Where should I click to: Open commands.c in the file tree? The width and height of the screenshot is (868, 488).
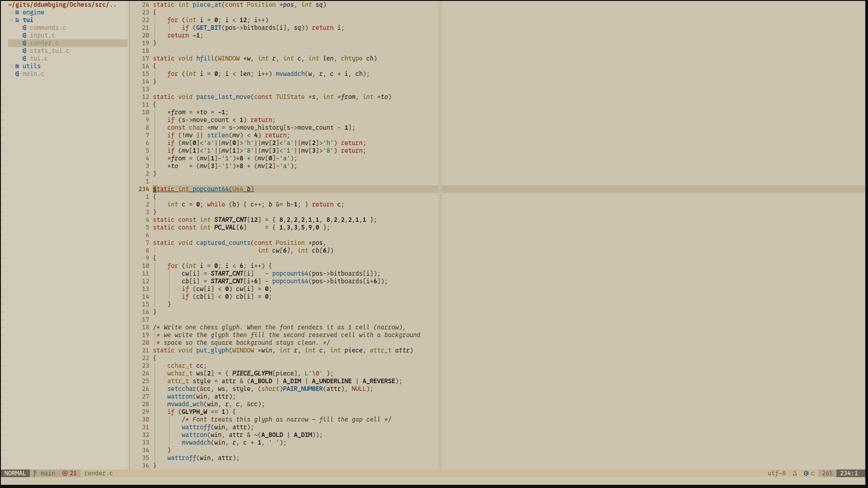pyautogui.click(x=48, y=28)
